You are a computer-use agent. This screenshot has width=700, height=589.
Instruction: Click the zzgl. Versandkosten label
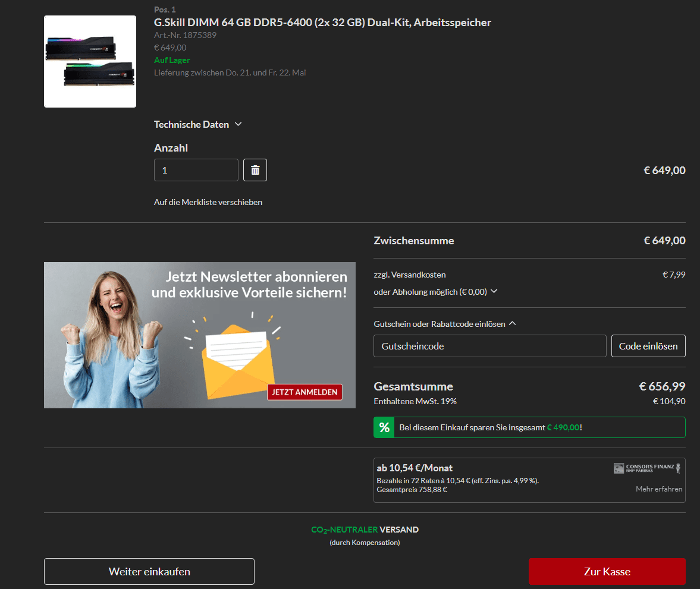[x=410, y=275]
